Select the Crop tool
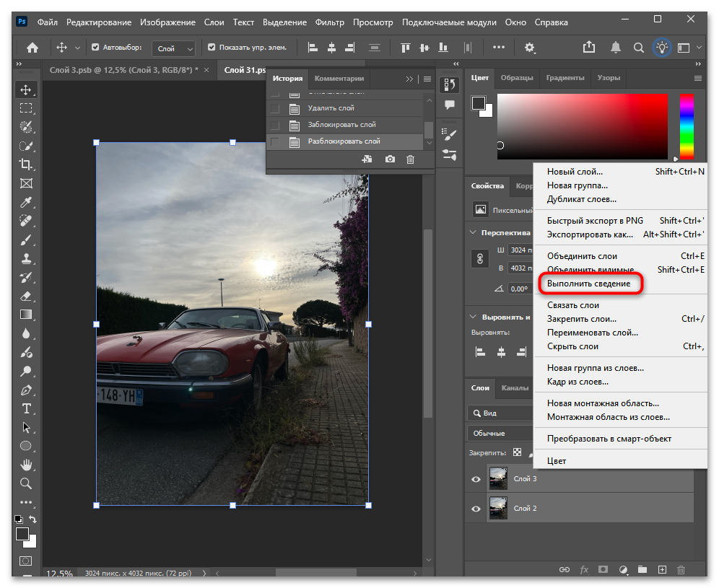The image size is (719, 588). [x=26, y=164]
